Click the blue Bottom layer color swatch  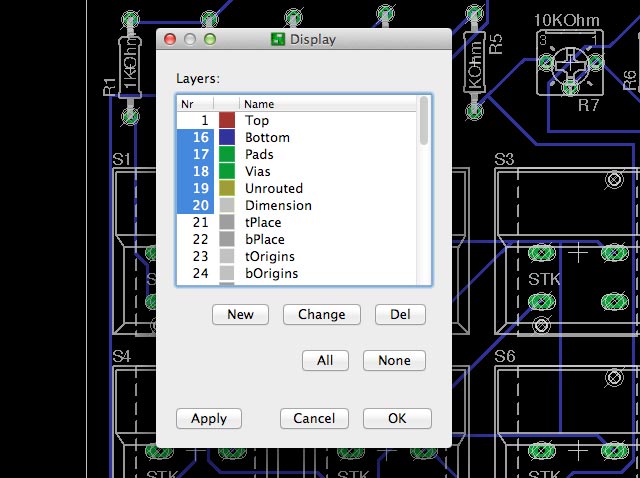click(x=226, y=138)
